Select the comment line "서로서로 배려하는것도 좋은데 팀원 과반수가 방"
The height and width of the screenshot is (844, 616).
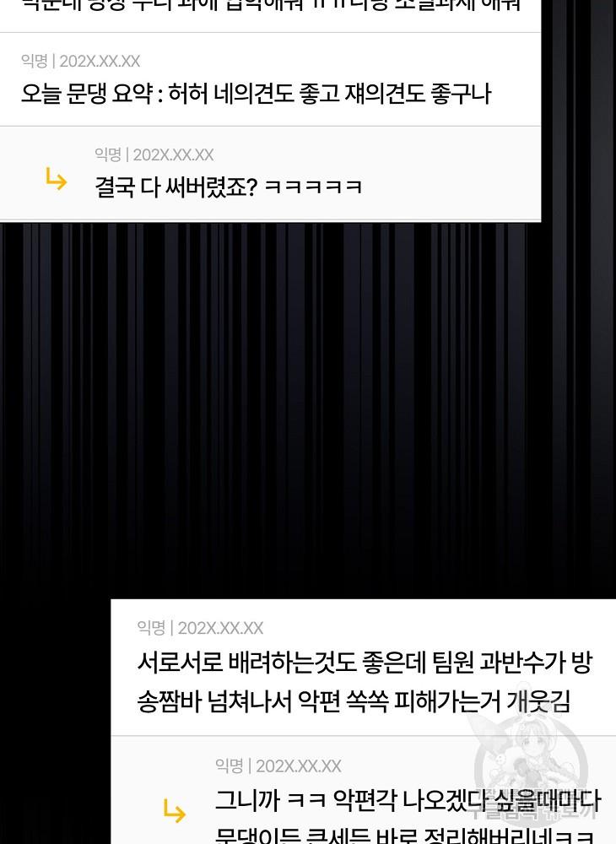365,662
